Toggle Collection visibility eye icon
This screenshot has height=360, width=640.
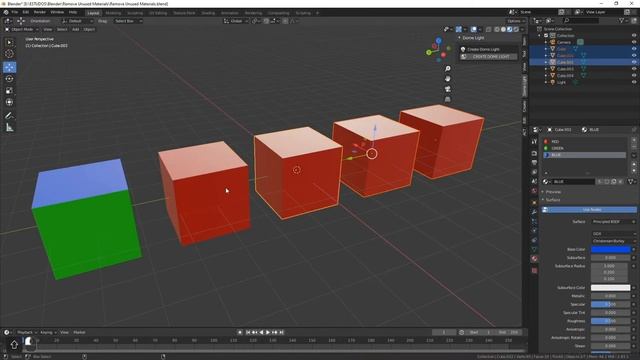pos(634,36)
